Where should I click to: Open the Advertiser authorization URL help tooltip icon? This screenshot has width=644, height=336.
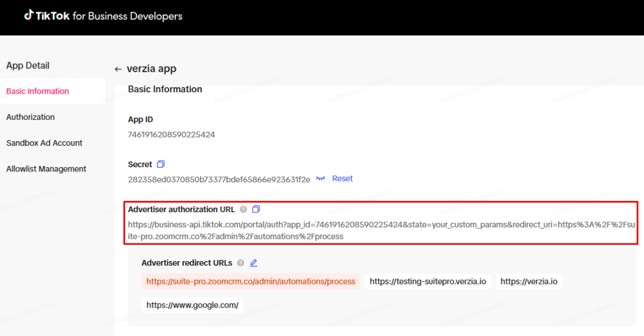pos(243,209)
